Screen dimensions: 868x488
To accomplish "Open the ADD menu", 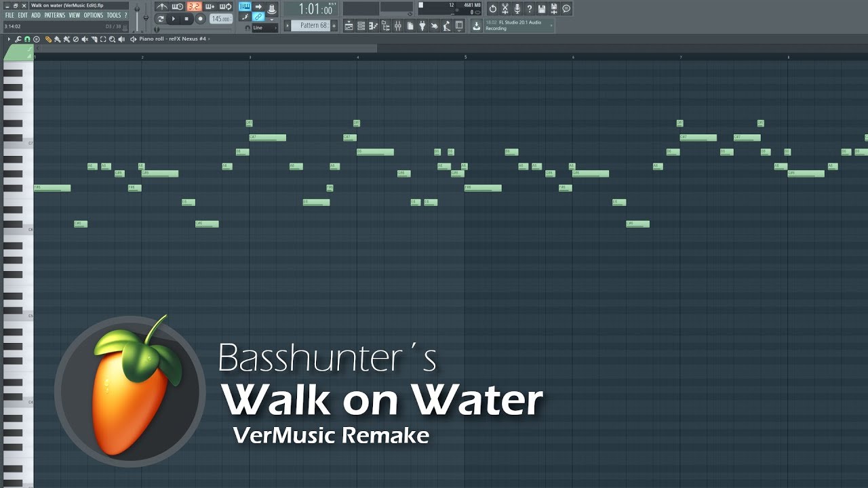I will pos(36,15).
